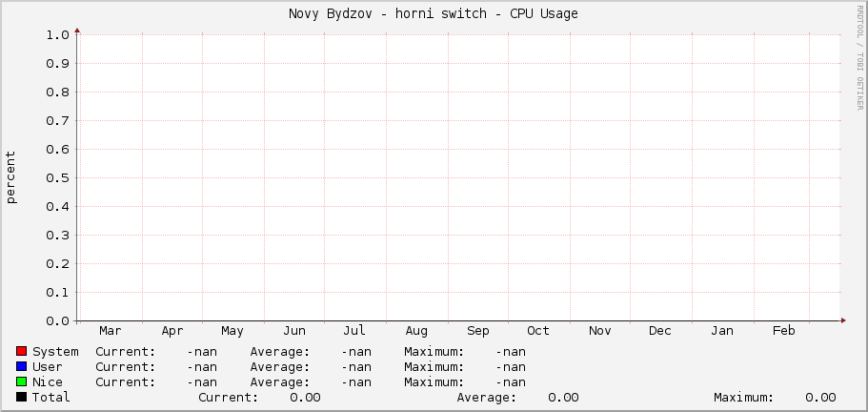Click the 'Nov' month label on x-axis
Screen dimensions: 868x412
coord(600,331)
